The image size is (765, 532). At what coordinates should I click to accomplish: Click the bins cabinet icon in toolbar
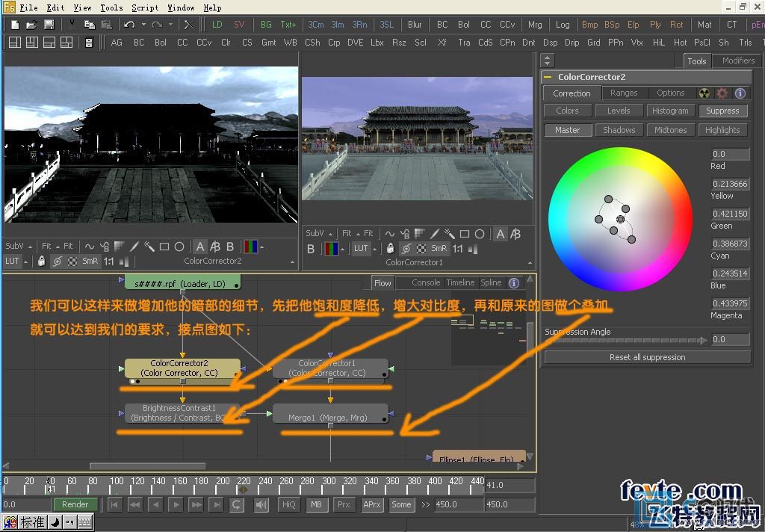pos(89,43)
